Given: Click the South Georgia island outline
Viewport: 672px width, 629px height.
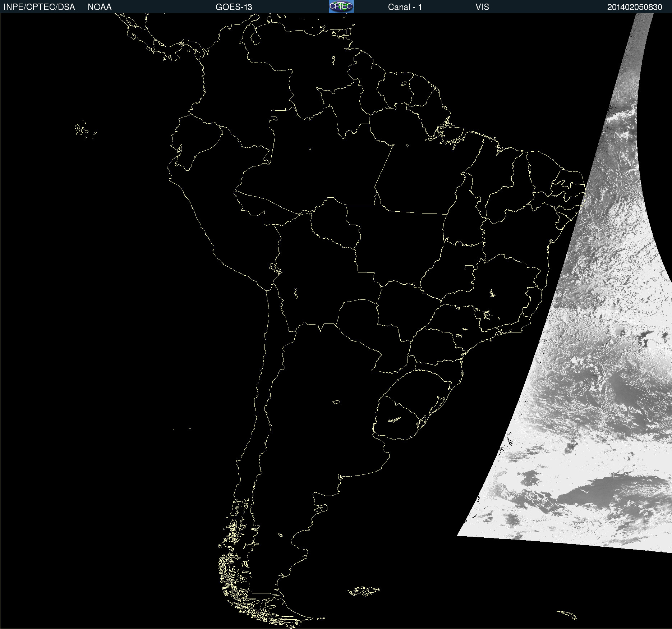Looking at the screenshot, I should click(x=568, y=614).
